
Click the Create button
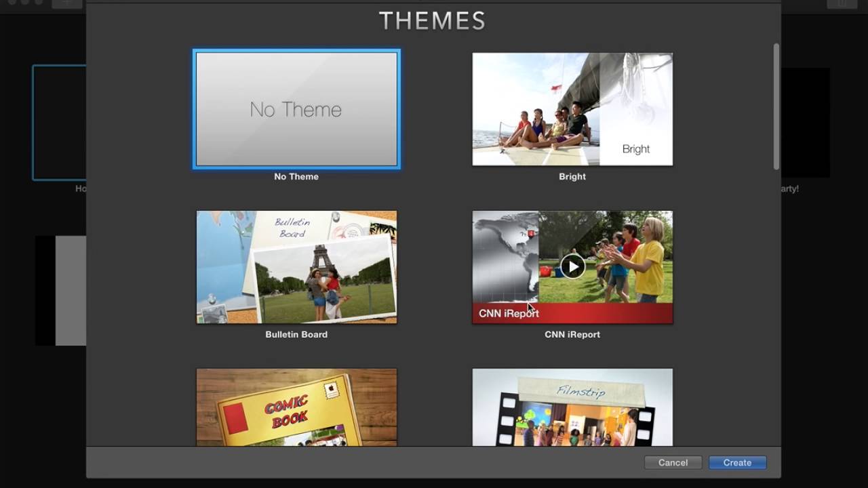pos(737,463)
